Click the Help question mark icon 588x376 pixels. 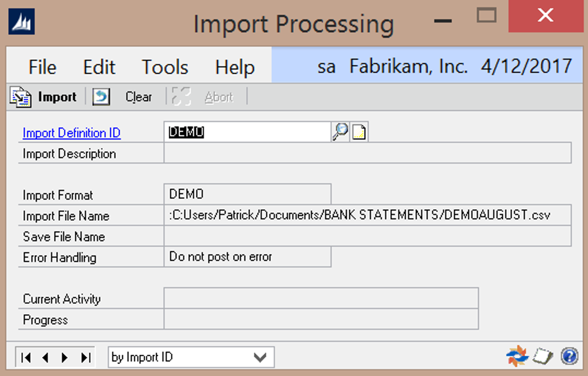click(569, 356)
